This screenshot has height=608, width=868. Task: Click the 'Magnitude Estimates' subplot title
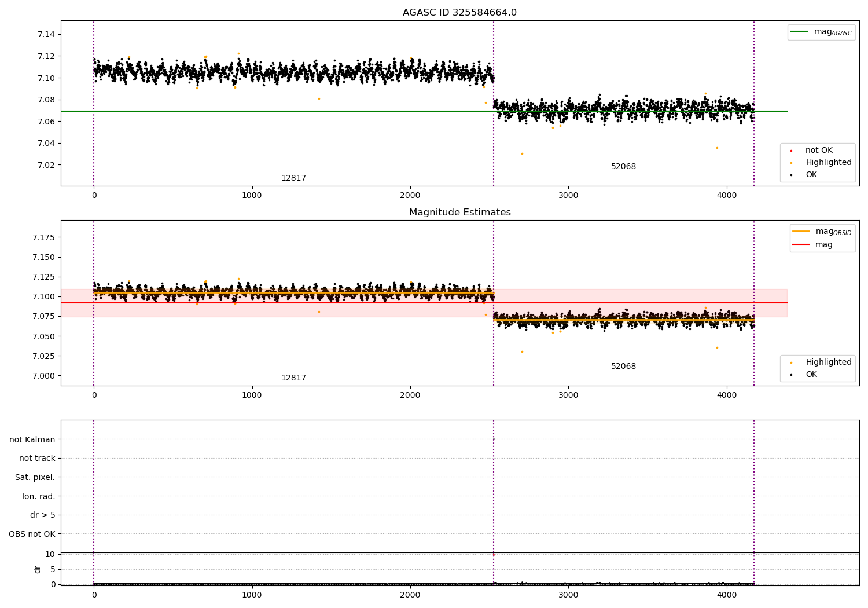point(459,213)
